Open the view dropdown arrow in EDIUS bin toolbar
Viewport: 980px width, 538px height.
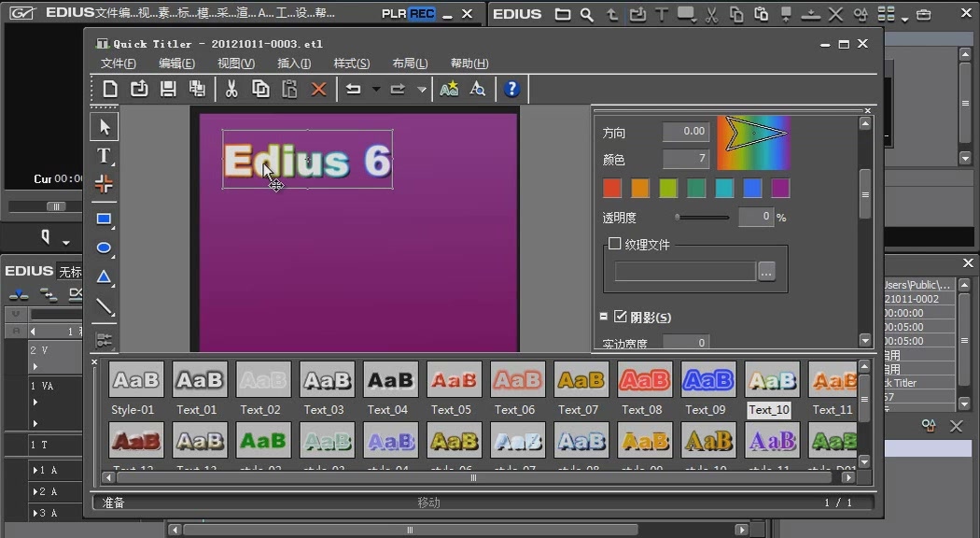pos(904,19)
